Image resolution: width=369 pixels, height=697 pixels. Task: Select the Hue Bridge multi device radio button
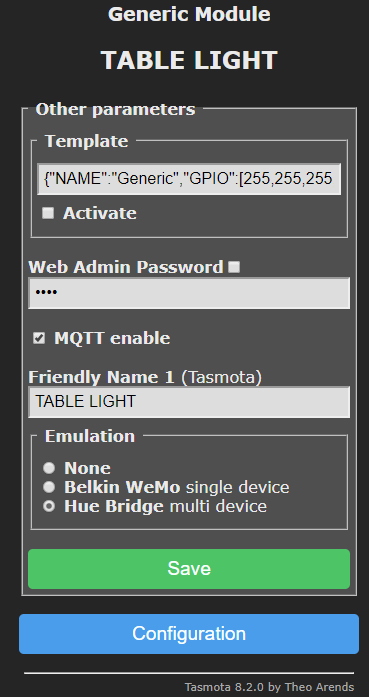tap(49, 506)
